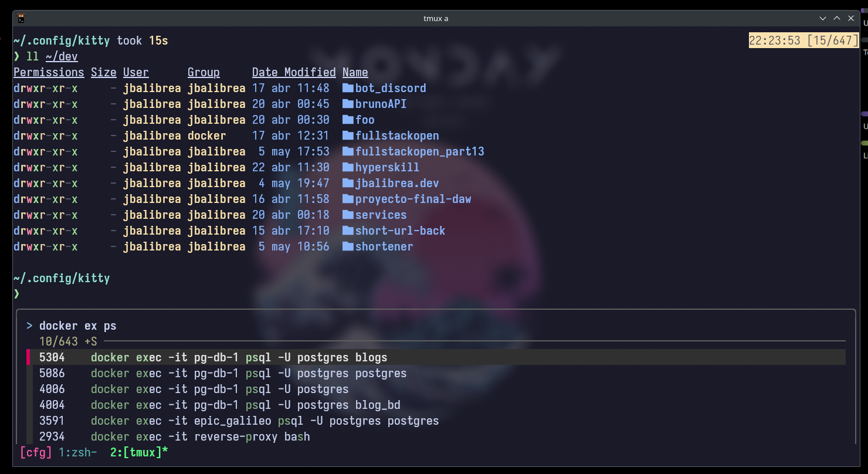Select history entry 5086 psql postgres postgres
Viewport: 868px width, 474px height.
[x=436, y=373]
